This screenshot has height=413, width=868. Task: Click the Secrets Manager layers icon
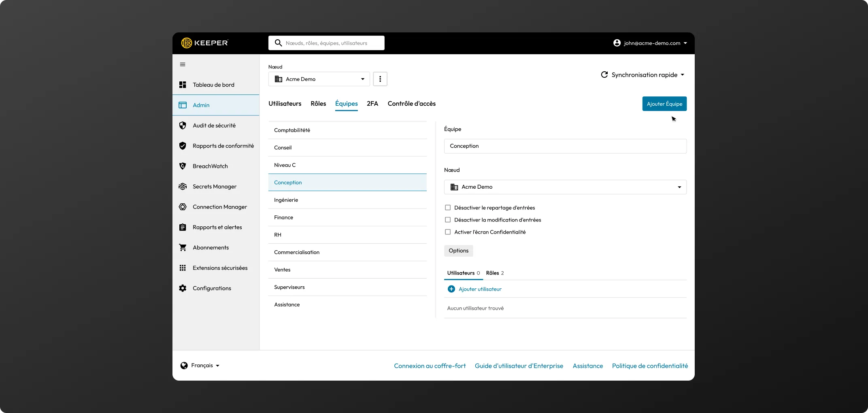183,186
